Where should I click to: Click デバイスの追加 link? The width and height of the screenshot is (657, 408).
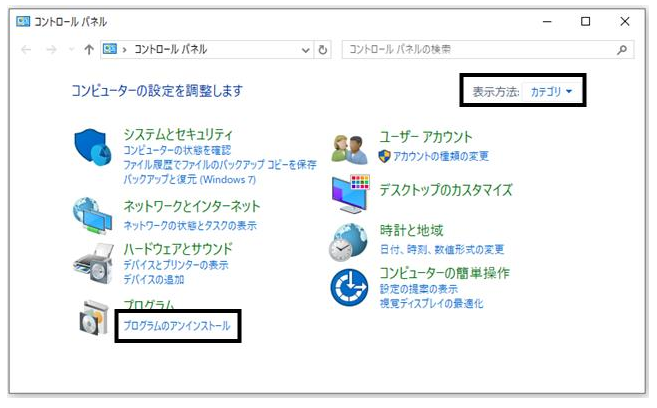(153, 279)
